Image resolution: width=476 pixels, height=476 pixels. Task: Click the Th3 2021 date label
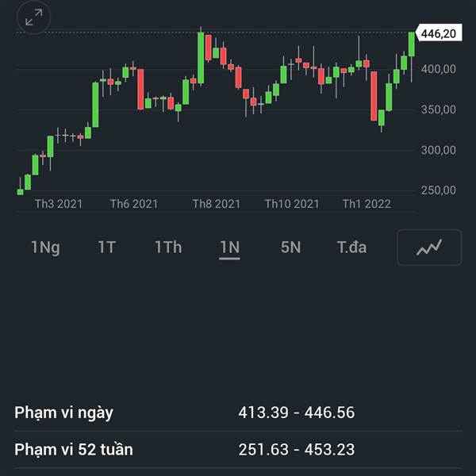point(59,204)
